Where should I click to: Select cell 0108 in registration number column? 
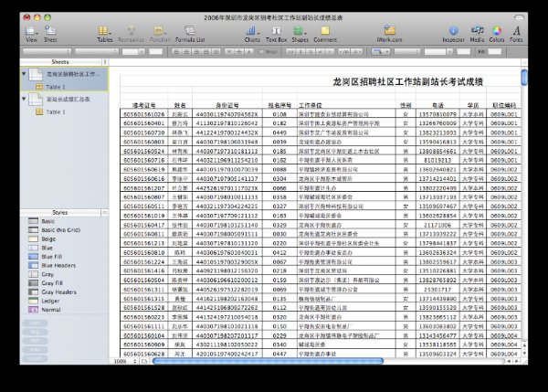click(279, 114)
